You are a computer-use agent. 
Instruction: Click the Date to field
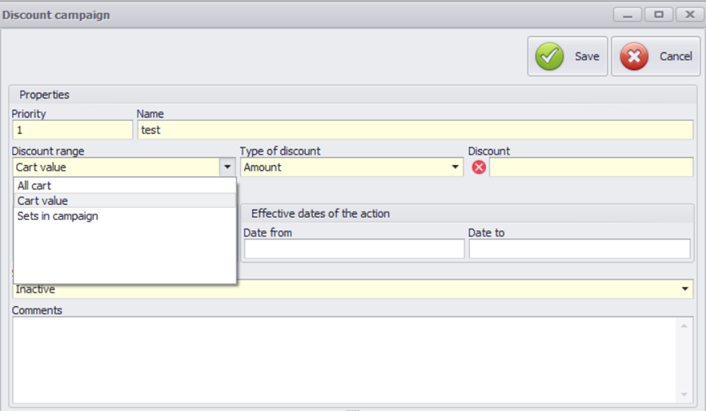point(579,249)
